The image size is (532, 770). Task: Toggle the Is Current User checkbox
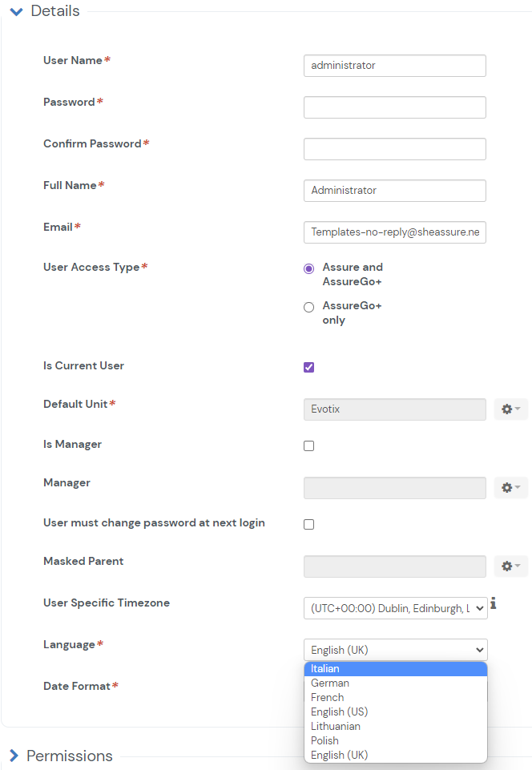pos(309,368)
